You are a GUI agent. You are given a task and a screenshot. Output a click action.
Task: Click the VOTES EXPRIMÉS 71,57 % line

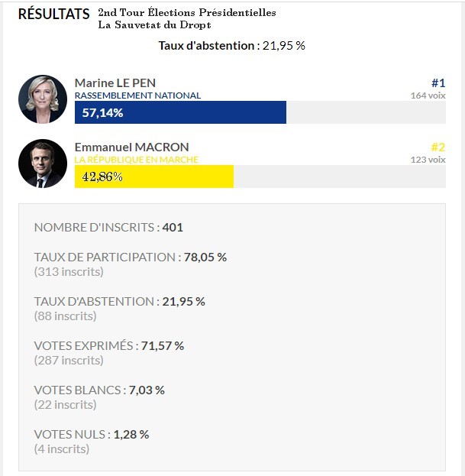[109, 345]
